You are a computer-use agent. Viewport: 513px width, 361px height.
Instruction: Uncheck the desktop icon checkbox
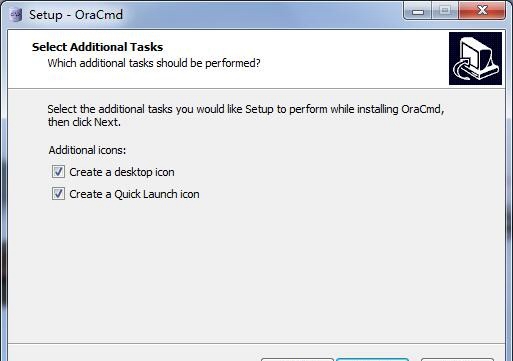coord(58,172)
